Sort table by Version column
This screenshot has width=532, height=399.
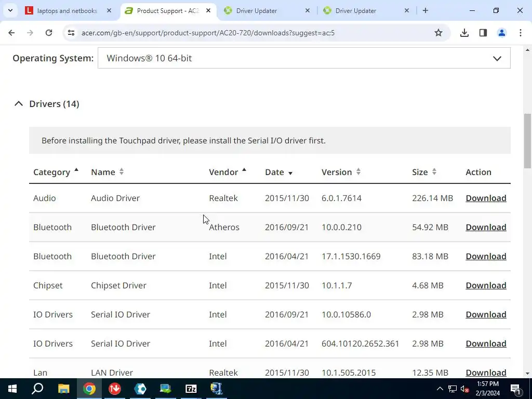click(341, 172)
